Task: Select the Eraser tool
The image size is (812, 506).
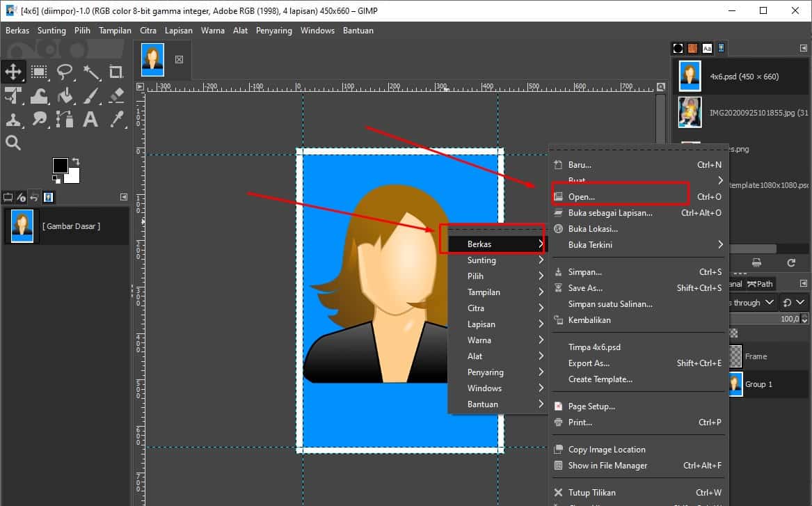Action: pyautogui.click(x=116, y=96)
